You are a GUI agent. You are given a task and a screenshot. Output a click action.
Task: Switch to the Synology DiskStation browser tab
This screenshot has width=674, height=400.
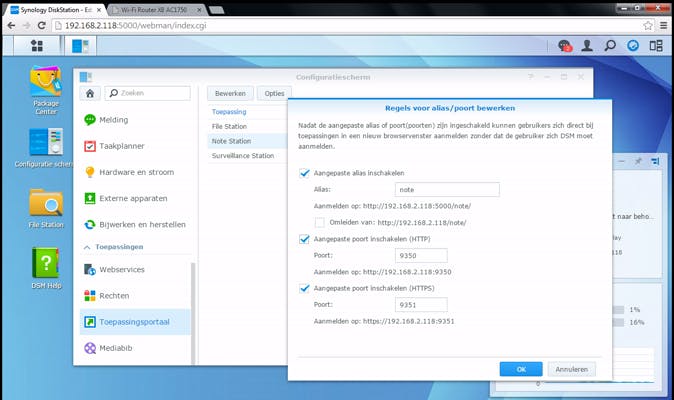[x=55, y=9]
